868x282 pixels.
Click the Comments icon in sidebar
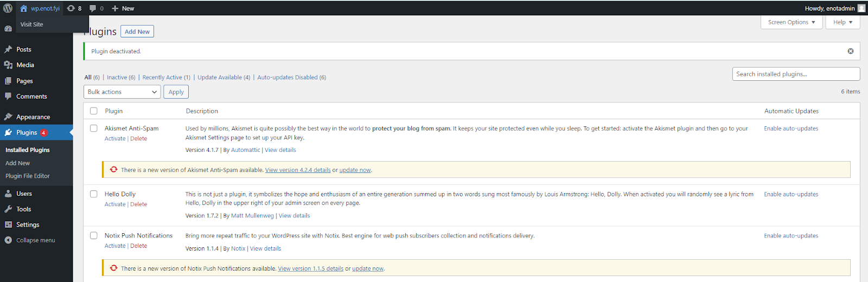tap(8, 97)
